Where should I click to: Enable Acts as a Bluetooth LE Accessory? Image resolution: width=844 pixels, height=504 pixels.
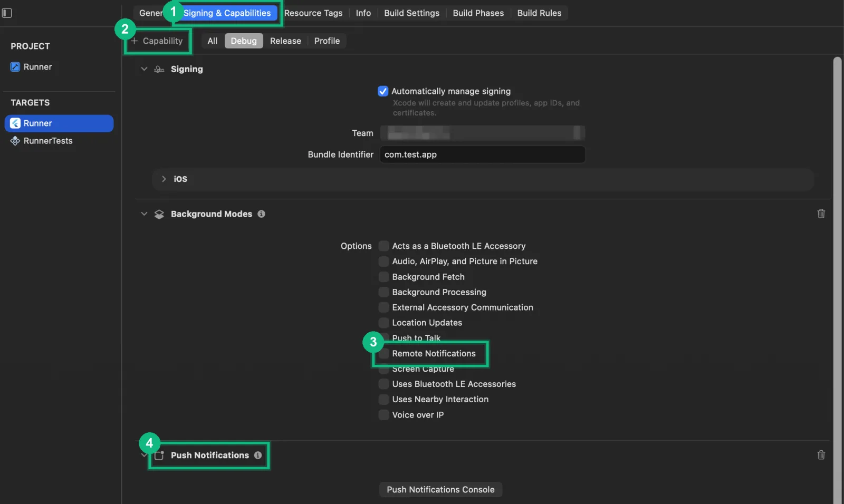pyautogui.click(x=384, y=246)
